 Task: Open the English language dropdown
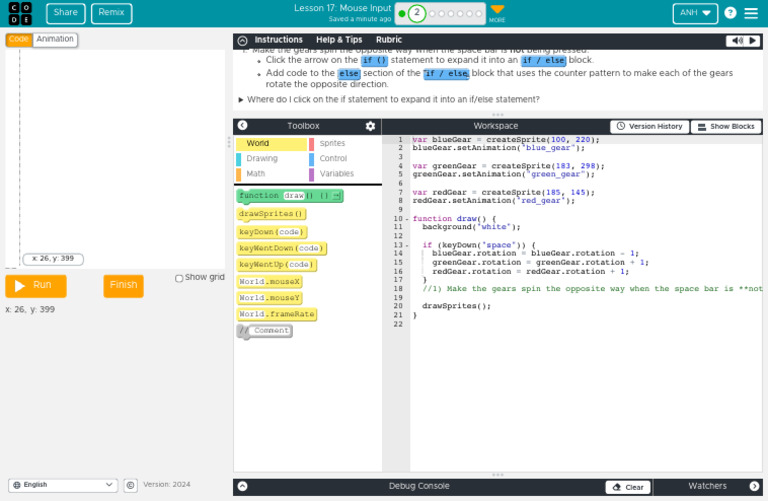(x=63, y=485)
